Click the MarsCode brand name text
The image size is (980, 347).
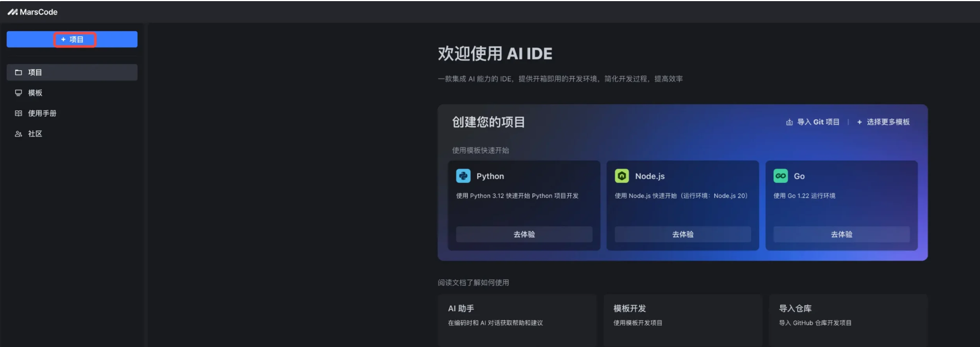(39, 12)
